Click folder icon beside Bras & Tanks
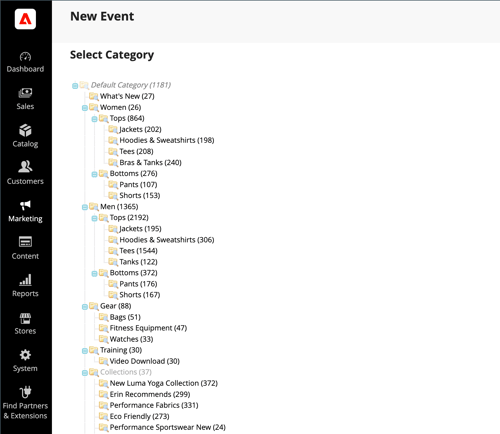 tap(113, 163)
